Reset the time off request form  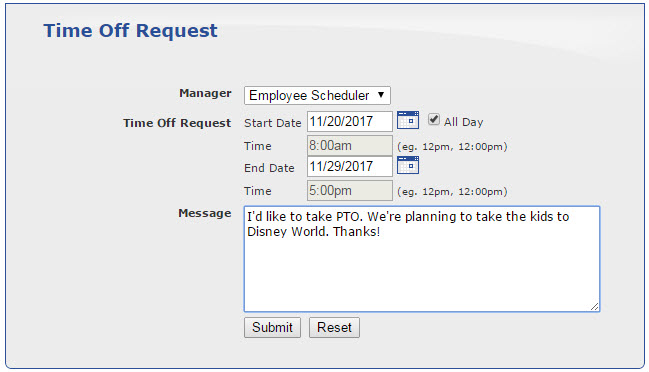(x=334, y=327)
